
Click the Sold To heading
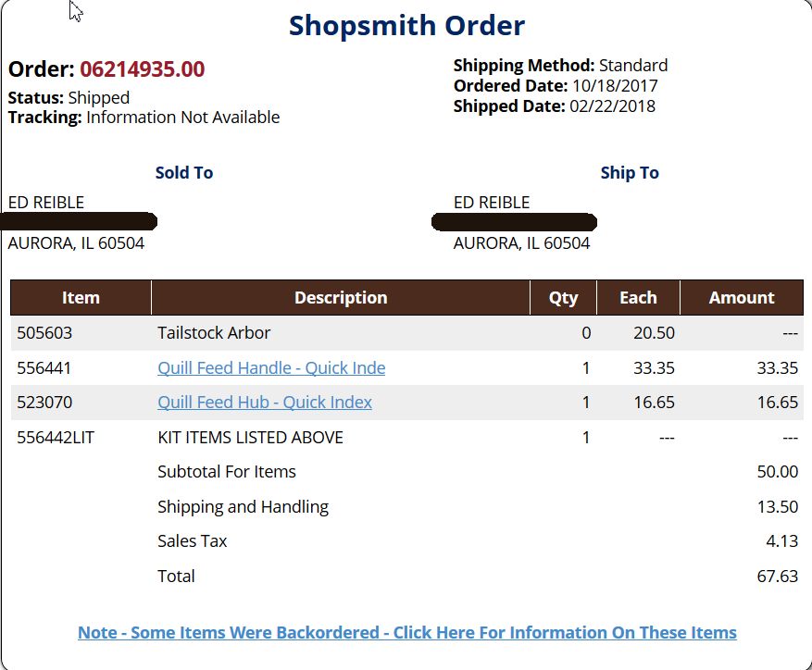(x=184, y=172)
